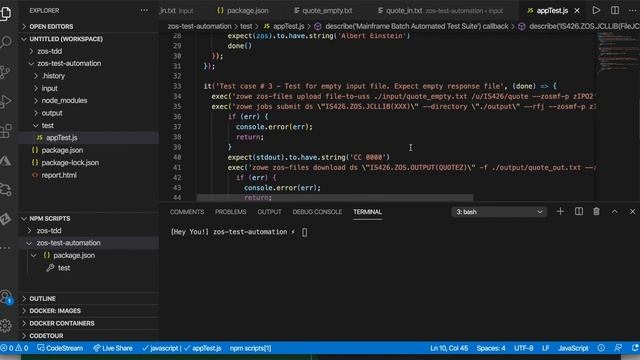Collapse zos-test-automation under NPM Scripts

88,243
